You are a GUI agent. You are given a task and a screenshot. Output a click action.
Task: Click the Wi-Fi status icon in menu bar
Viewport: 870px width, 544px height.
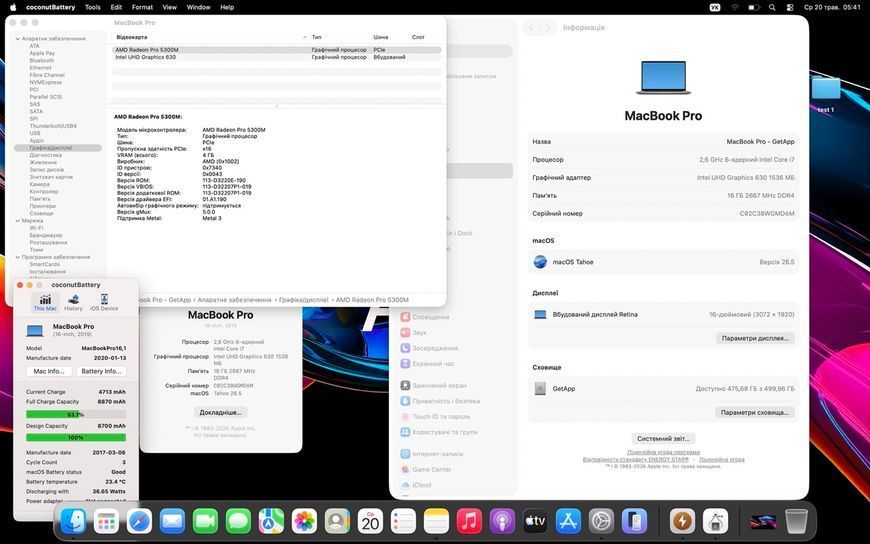point(735,7)
